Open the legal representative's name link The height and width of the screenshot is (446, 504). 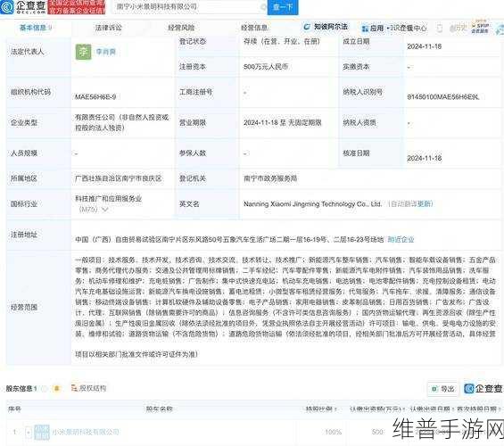106,52
